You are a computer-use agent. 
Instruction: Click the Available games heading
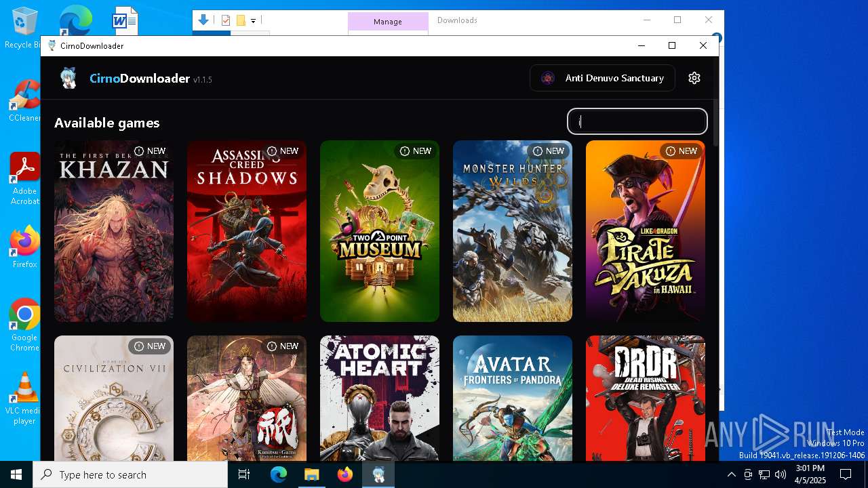(x=107, y=123)
